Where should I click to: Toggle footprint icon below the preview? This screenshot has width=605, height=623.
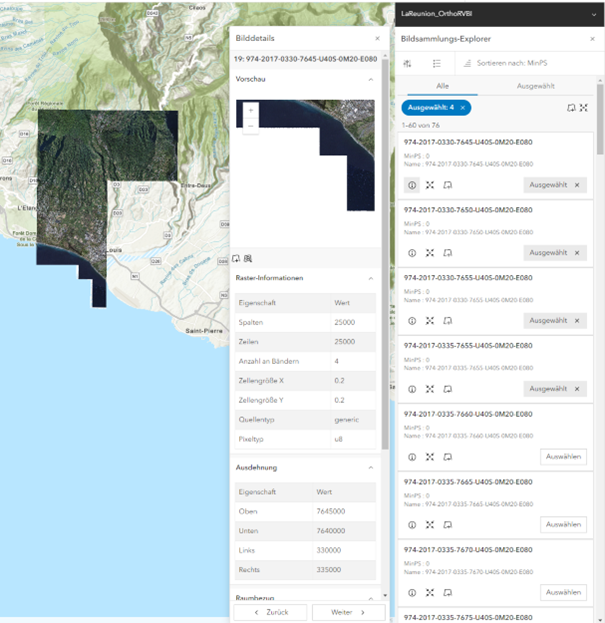click(x=236, y=259)
